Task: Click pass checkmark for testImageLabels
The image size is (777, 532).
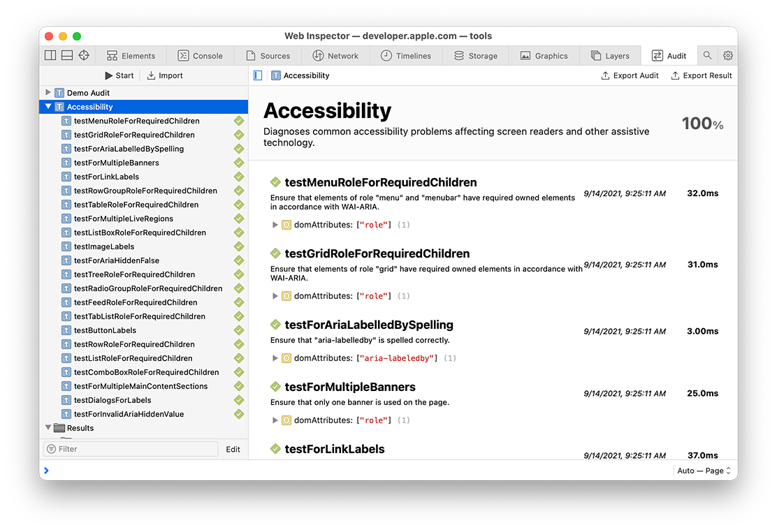Action: click(239, 246)
